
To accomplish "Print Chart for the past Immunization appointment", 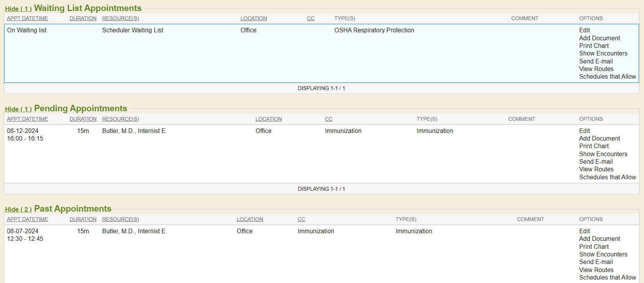I will [x=594, y=247].
